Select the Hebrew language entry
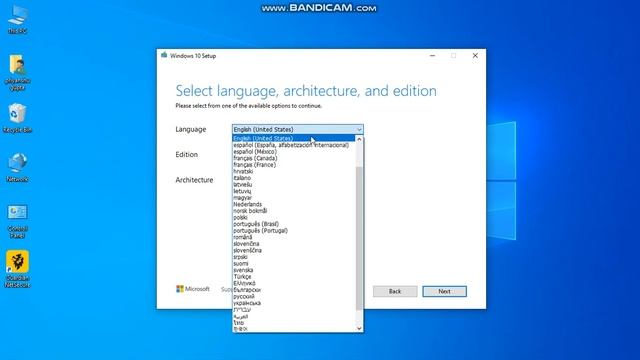This screenshot has width=640, height=360. click(294, 309)
